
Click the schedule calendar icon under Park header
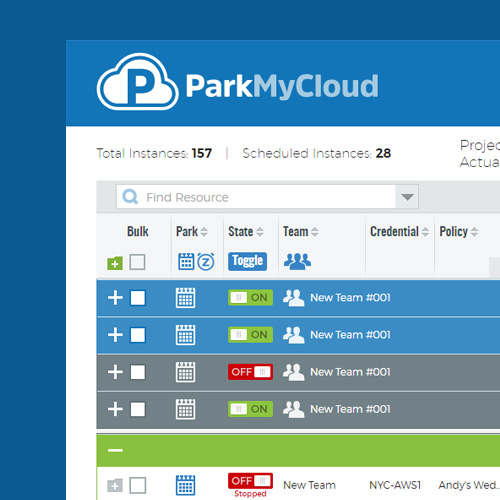click(186, 261)
